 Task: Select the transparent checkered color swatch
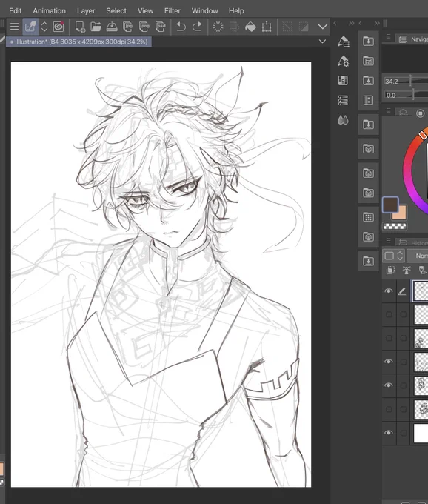395,226
